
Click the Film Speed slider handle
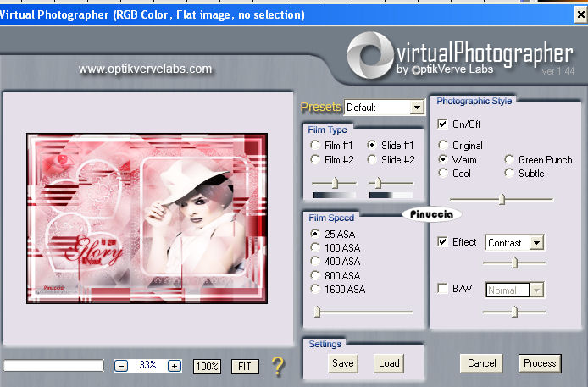point(317,312)
